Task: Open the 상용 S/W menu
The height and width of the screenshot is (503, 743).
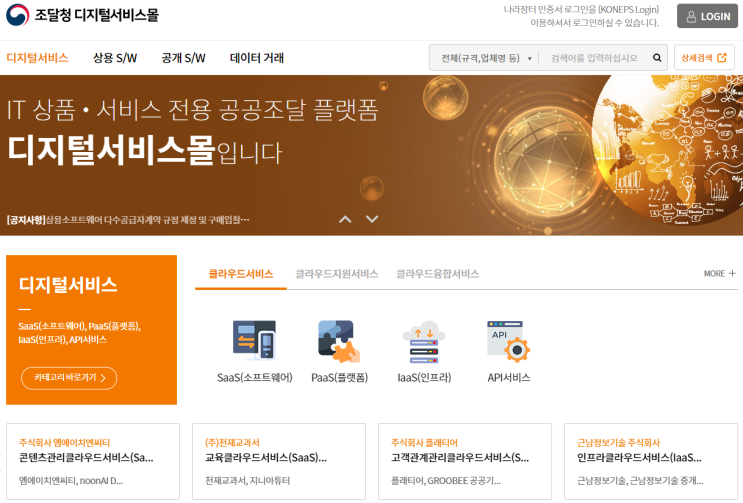Action: click(115, 58)
